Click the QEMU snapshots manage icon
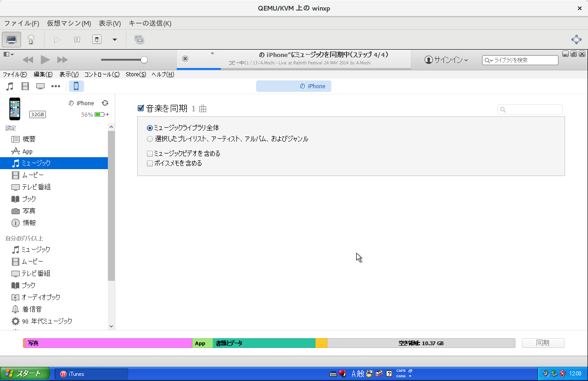The image size is (588, 381). click(x=139, y=40)
